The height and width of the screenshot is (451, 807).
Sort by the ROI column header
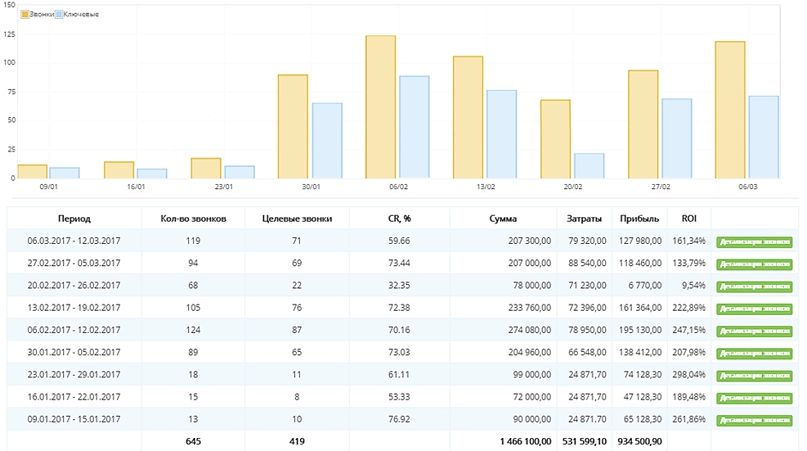(x=689, y=219)
